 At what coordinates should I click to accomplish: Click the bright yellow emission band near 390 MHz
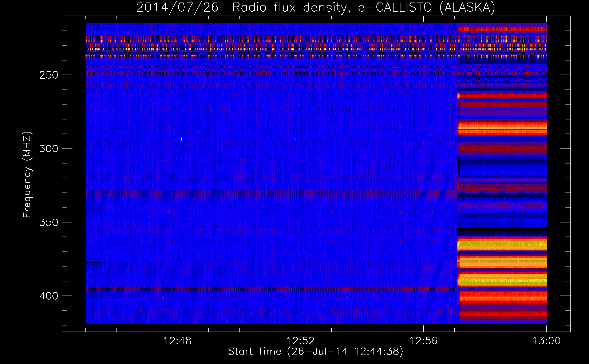pos(502,280)
